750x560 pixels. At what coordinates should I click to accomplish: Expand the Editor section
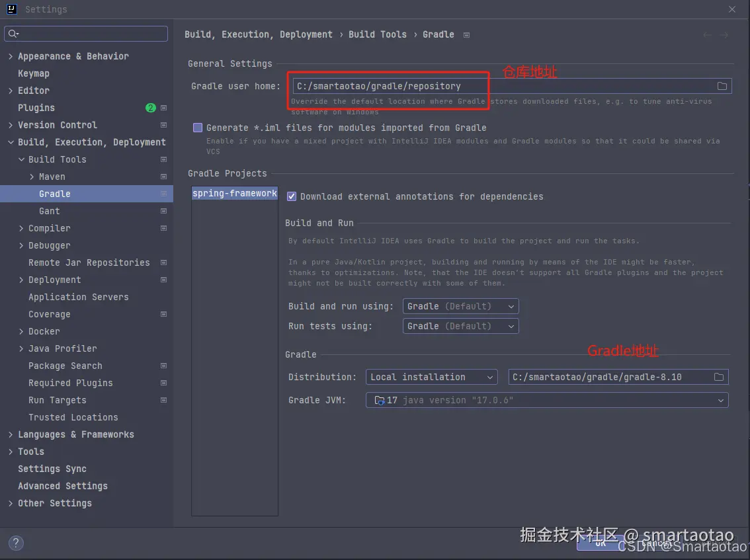11,91
